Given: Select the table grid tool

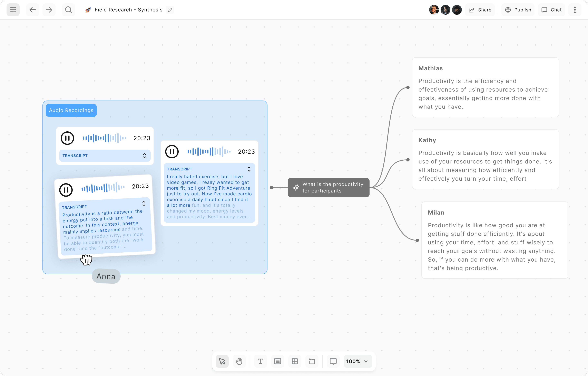Looking at the screenshot, I should (x=295, y=361).
